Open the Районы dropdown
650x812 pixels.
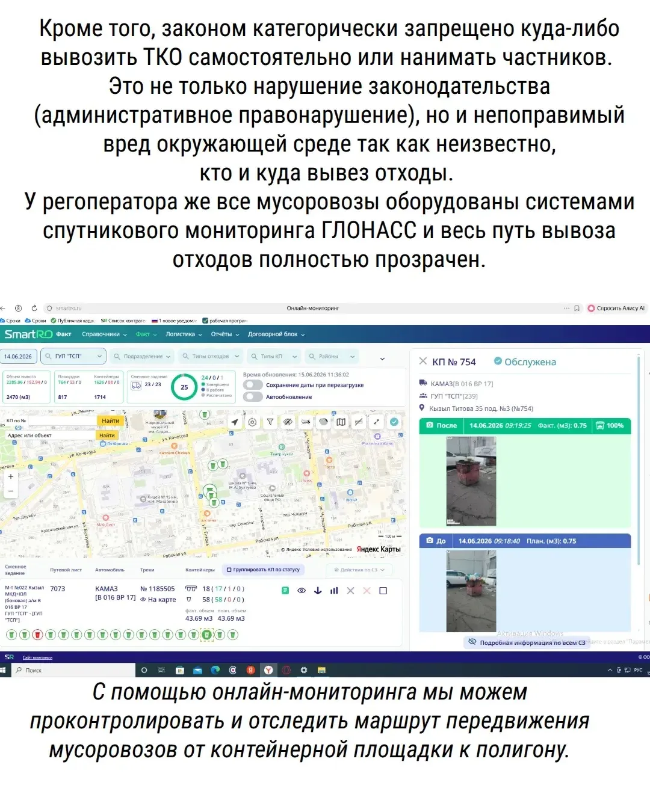click(x=332, y=356)
